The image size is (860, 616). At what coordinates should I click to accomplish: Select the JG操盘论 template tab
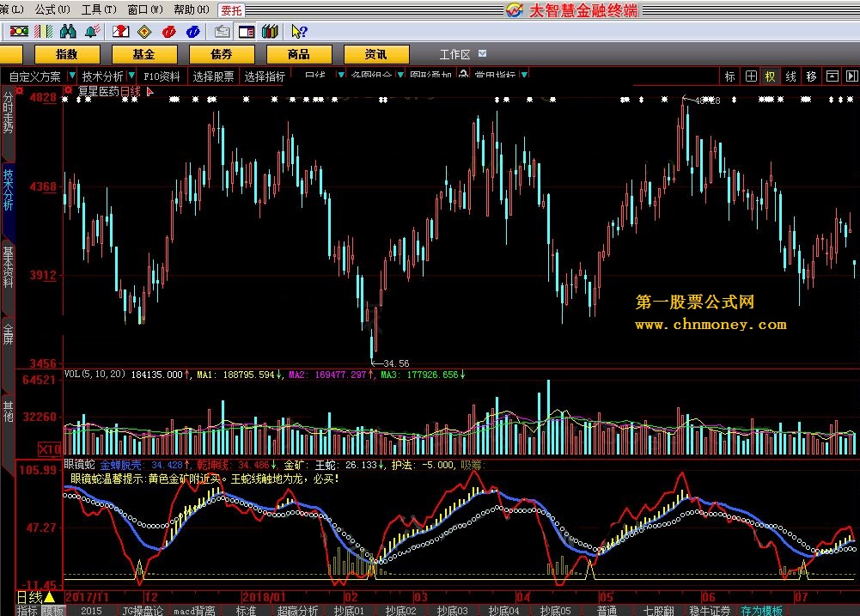[x=143, y=611]
